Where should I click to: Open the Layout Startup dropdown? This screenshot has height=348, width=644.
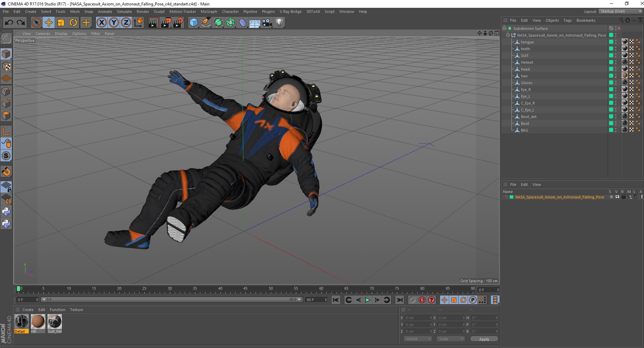point(621,11)
